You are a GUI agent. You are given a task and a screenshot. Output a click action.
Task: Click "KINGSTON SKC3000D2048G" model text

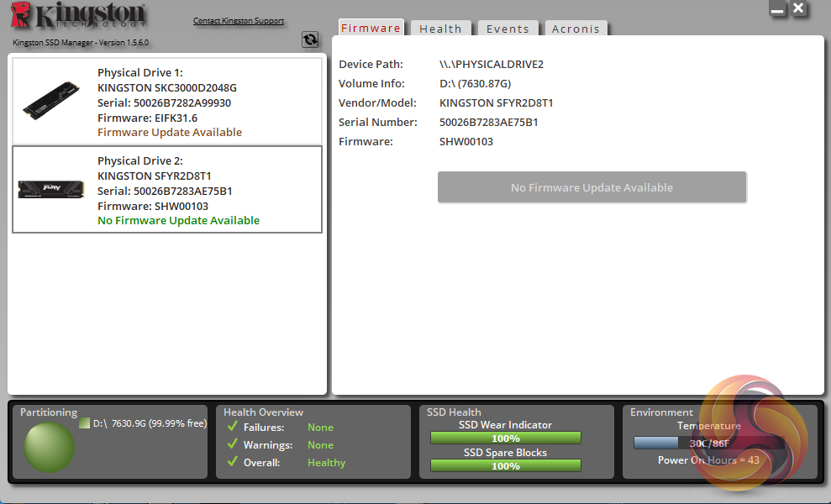[x=167, y=87]
